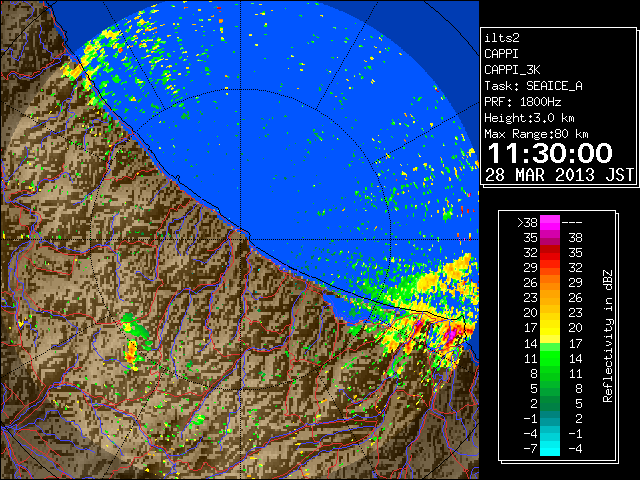Click the 'CAPPI' product text line
640x480 pixels.
[x=501, y=54]
